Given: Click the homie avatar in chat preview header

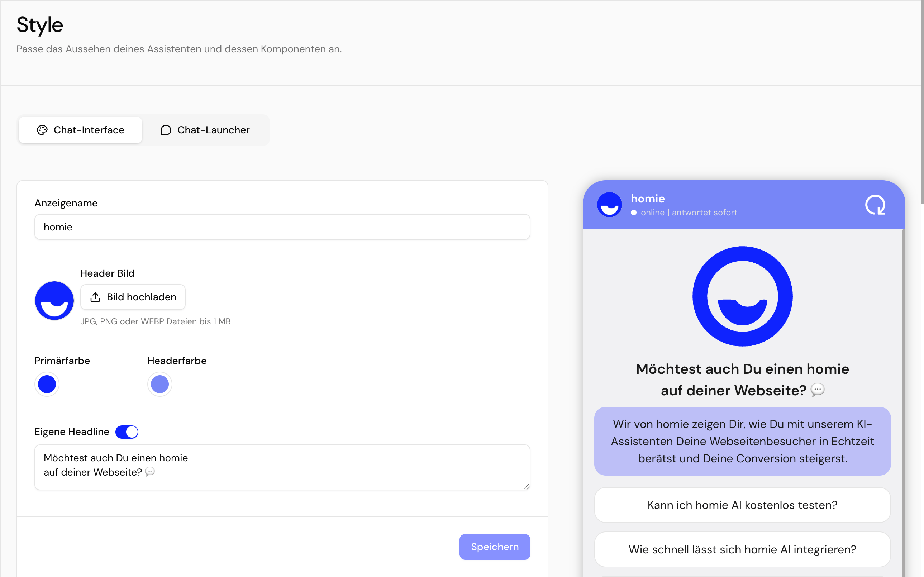Looking at the screenshot, I should click(610, 205).
